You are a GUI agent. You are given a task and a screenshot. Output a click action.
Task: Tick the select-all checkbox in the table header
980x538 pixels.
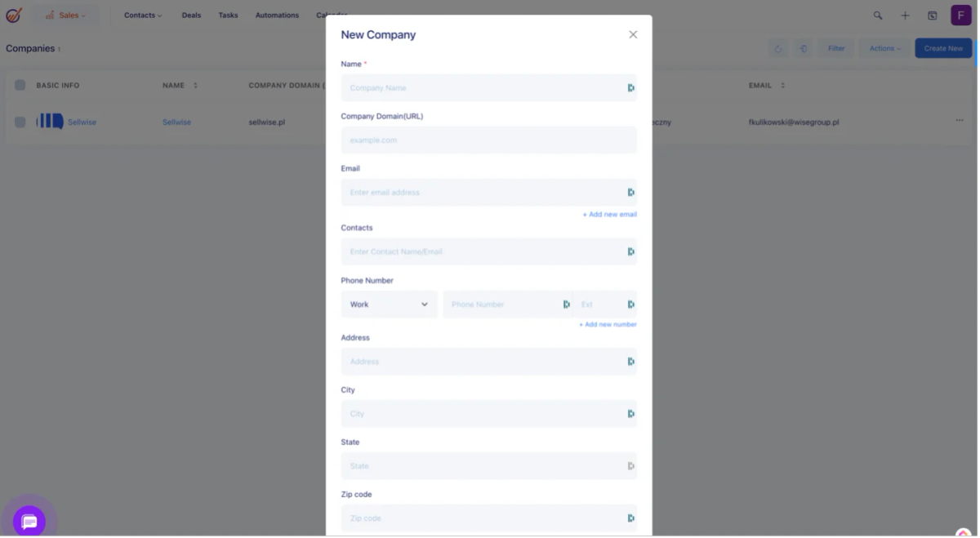click(20, 85)
